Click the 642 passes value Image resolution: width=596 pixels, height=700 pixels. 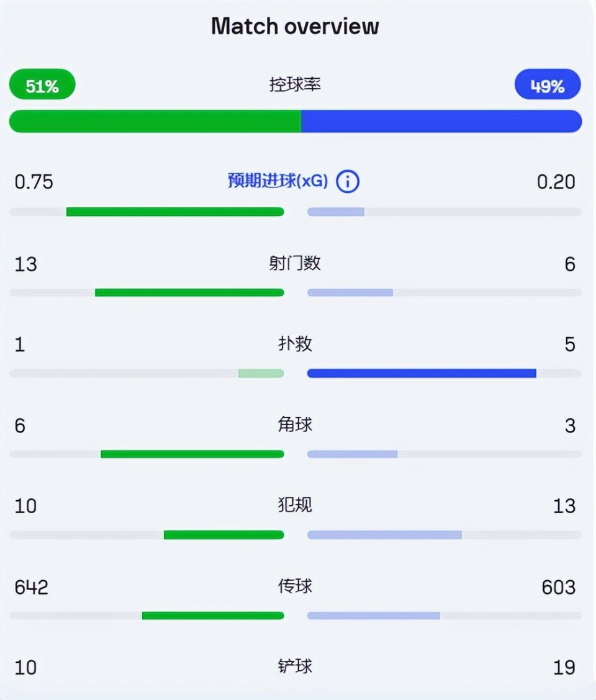coord(31,587)
